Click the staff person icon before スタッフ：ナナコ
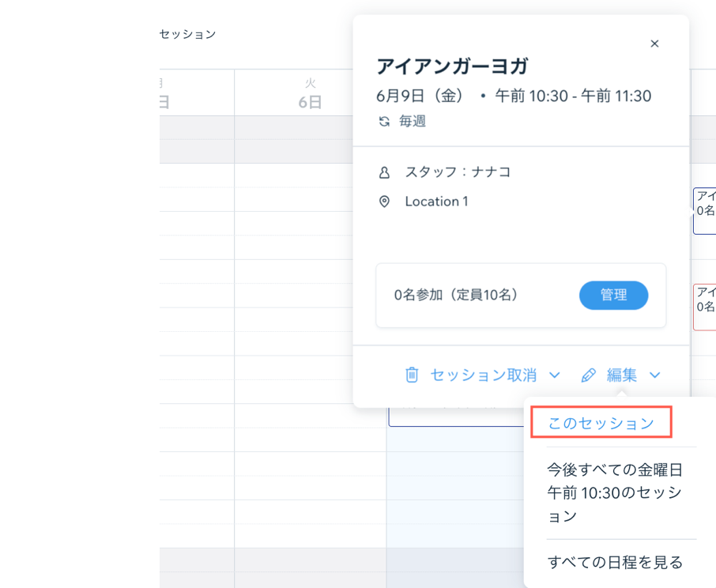Viewport: 716px width, 588px height. (x=385, y=171)
